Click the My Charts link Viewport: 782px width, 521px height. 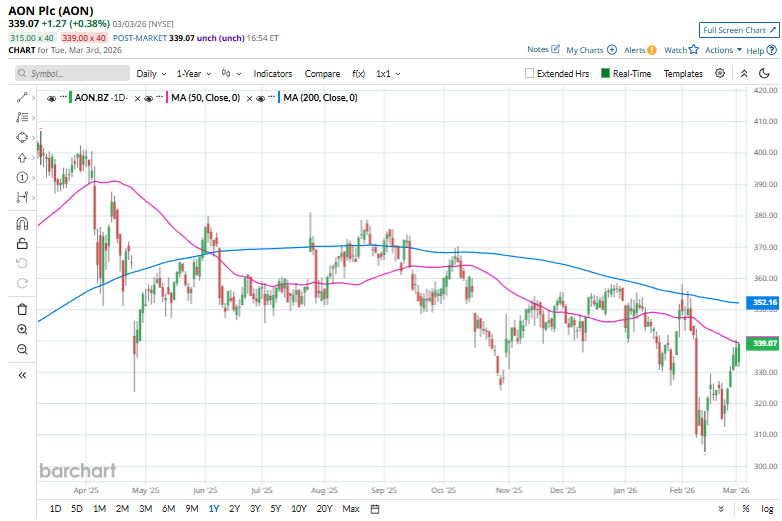coord(585,50)
